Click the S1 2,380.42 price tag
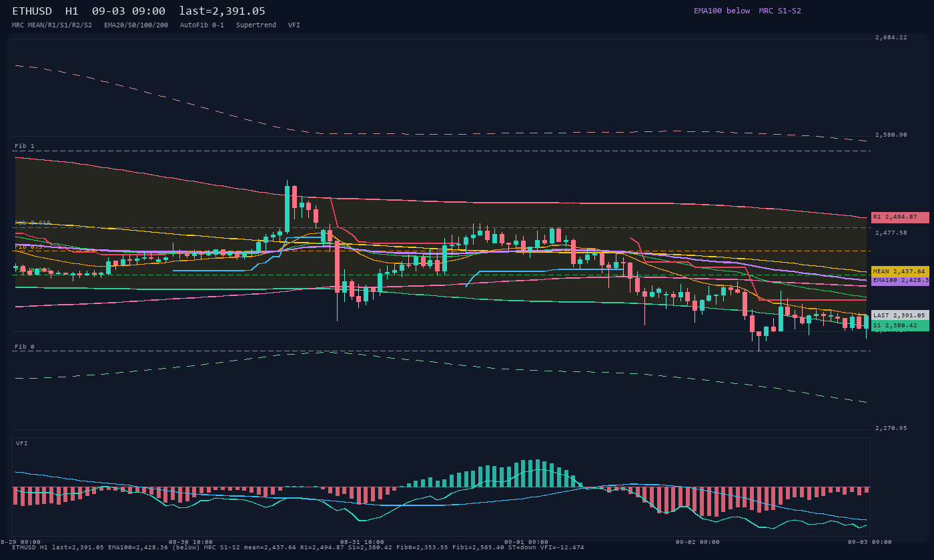 point(900,325)
